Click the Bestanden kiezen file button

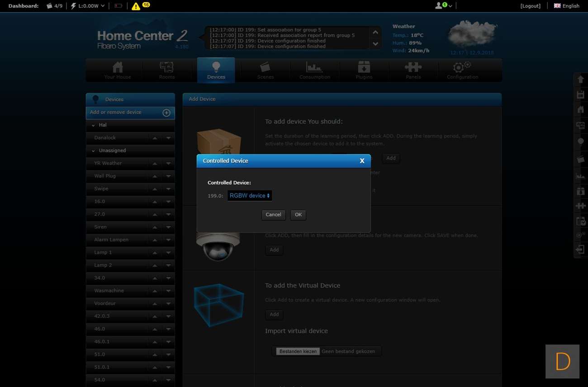[x=298, y=351]
